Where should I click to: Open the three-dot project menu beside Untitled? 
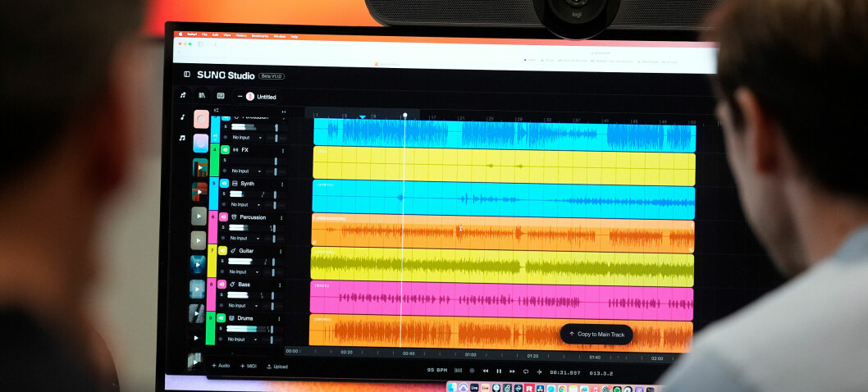point(240,96)
